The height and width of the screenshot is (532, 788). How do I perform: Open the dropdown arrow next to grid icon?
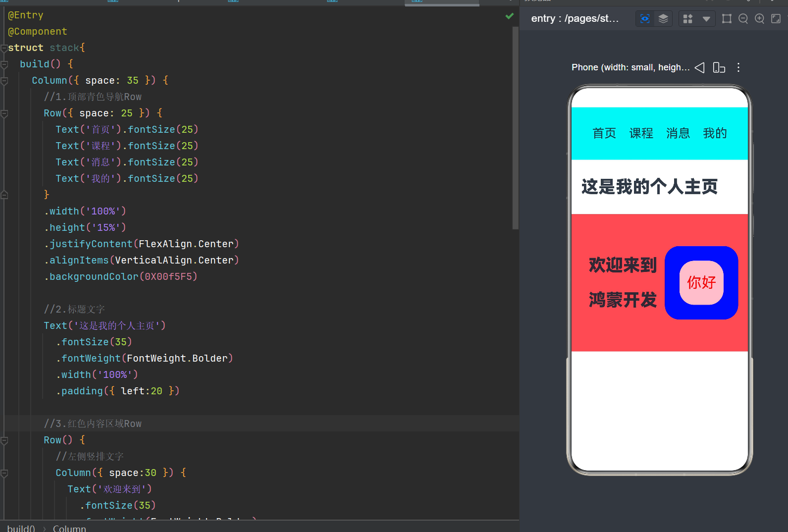pos(706,19)
